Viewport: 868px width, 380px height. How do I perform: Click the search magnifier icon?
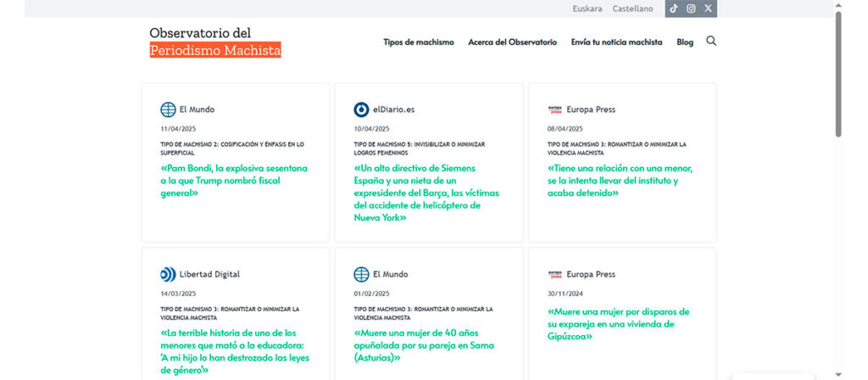pyautogui.click(x=711, y=41)
